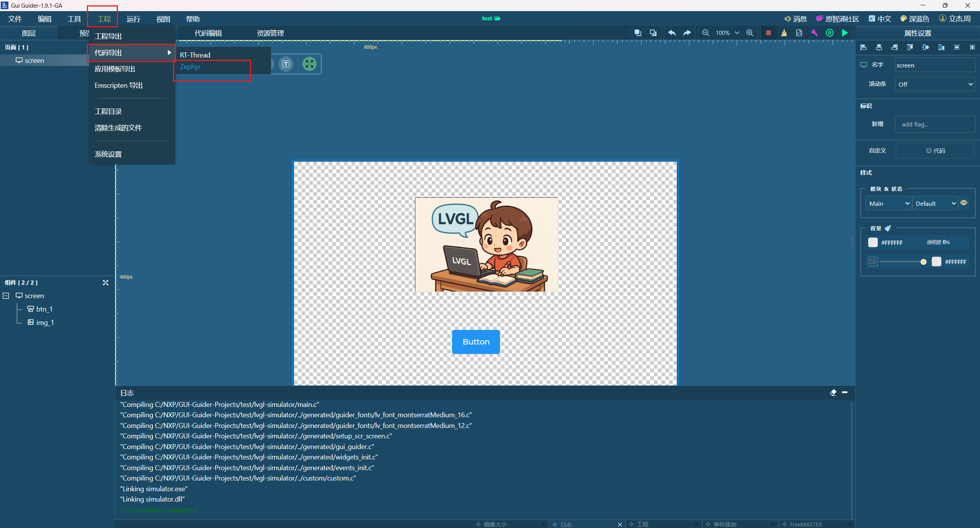Switch language via 中文 button

point(880,19)
